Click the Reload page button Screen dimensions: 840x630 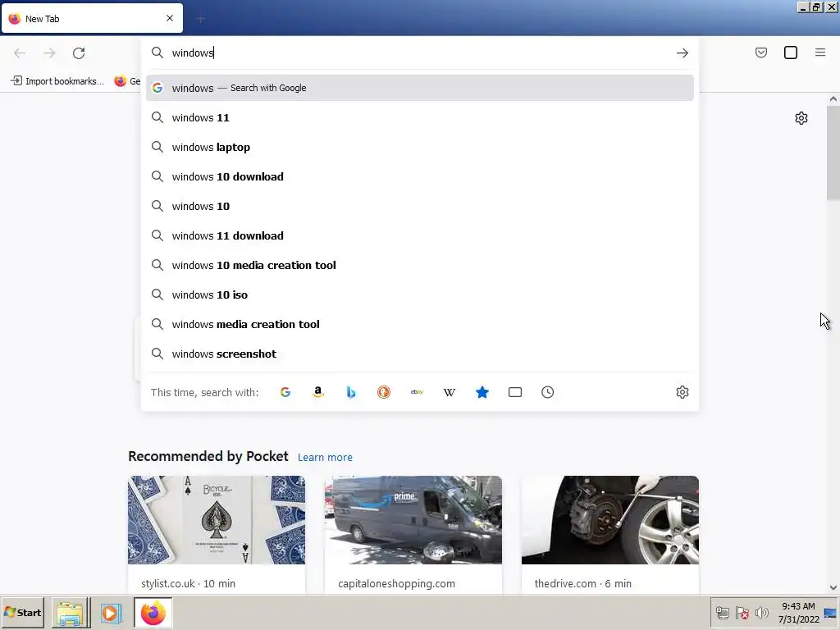coord(79,53)
